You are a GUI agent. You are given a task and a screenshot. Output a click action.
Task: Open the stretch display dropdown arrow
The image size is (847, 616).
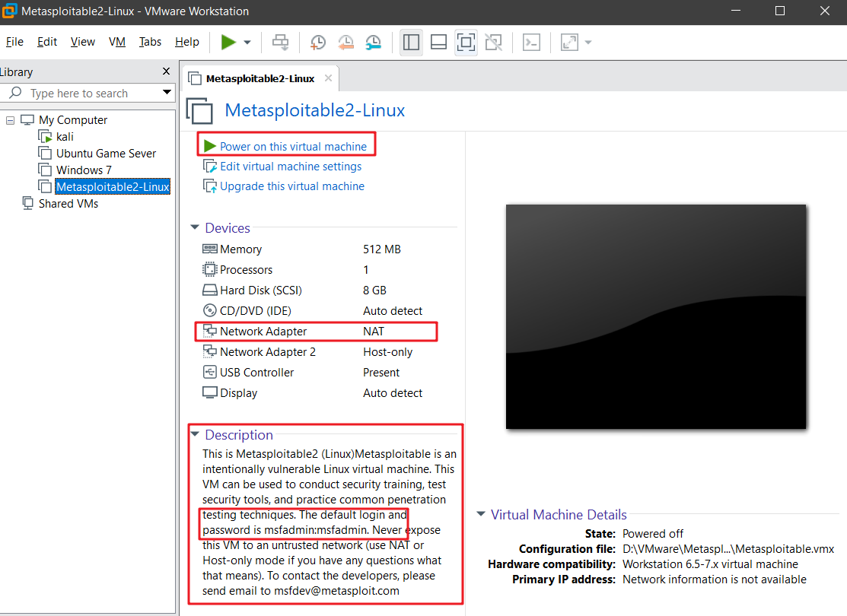click(588, 42)
